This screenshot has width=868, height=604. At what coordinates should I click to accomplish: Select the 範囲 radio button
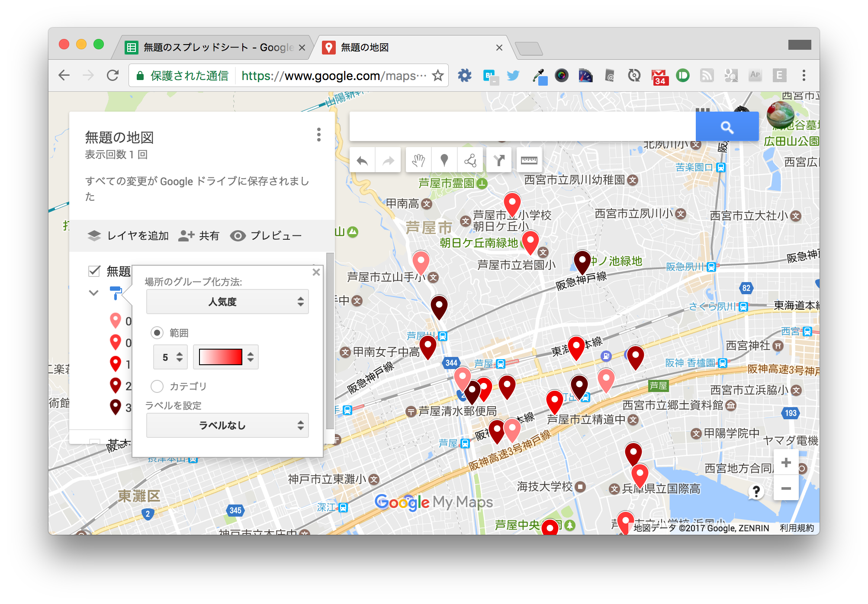[x=157, y=333]
